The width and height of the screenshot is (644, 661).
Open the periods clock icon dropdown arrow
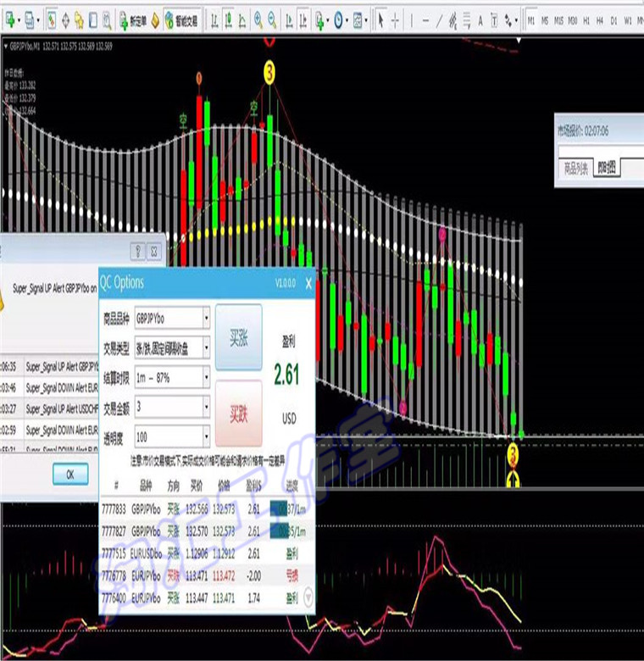(347, 20)
